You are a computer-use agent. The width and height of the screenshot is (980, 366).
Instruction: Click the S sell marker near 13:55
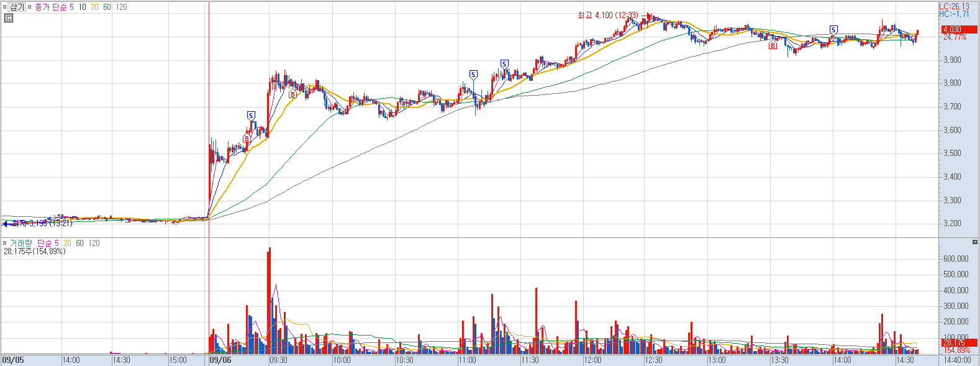coord(833,30)
